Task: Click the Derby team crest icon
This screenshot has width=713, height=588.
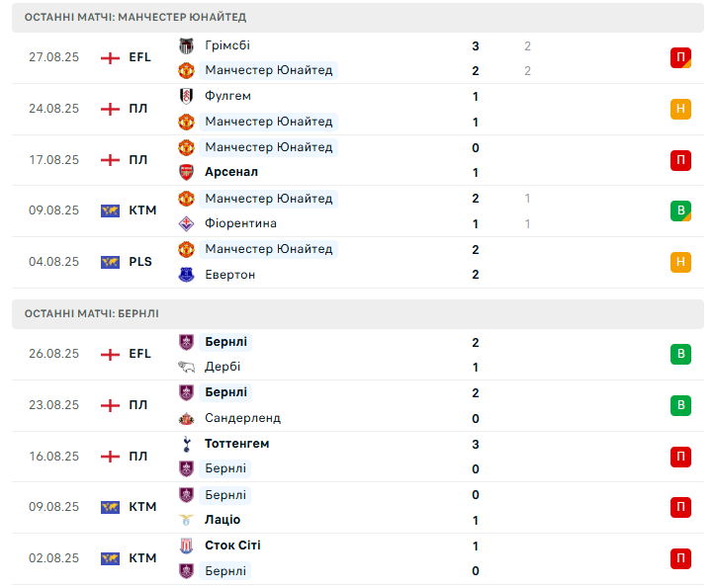Action: click(186, 367)
